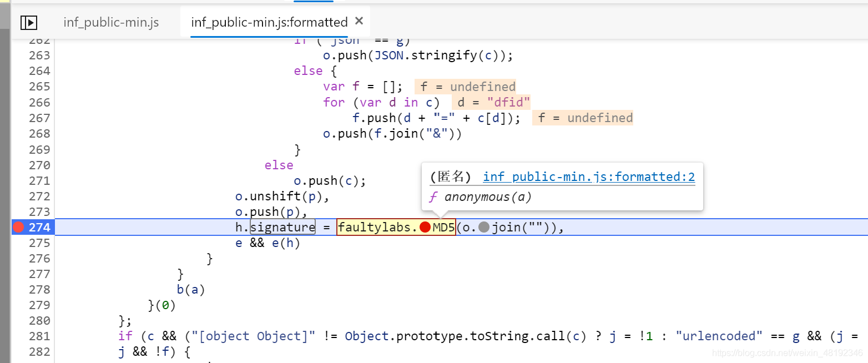Set a breakpoint on line number 264

[39, 70]
